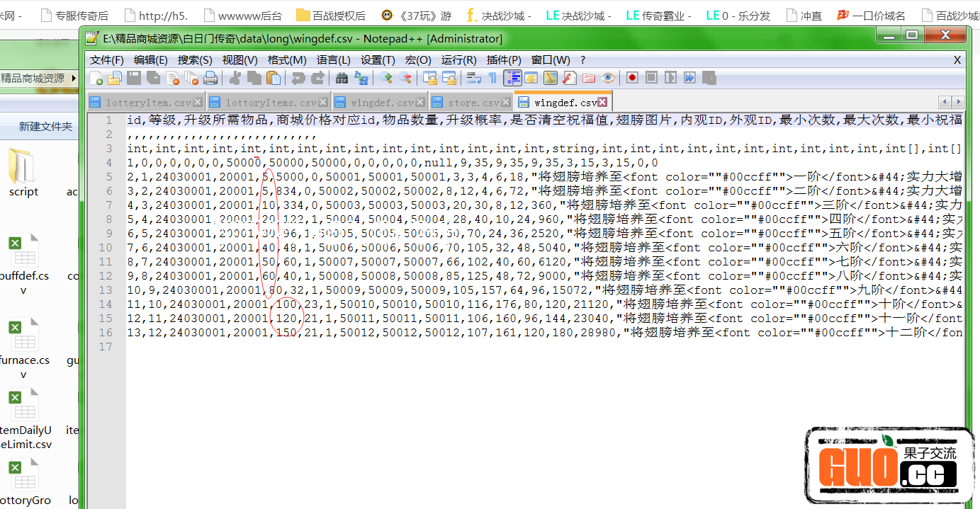
Task: Start macro recording with the red dot
Action: 632,78
